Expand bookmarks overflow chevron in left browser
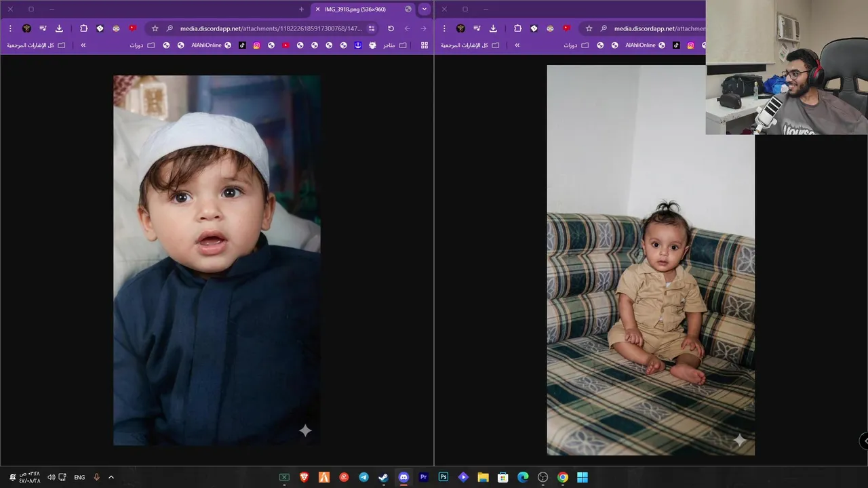Image resolution: width=868 pixels, height=488 pixels. point(83,45)
